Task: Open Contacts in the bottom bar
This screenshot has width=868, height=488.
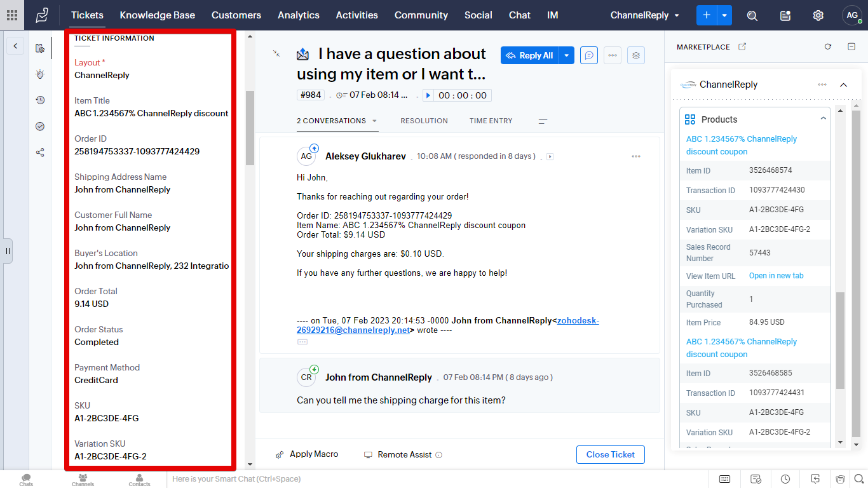Action: click(139, 480)
